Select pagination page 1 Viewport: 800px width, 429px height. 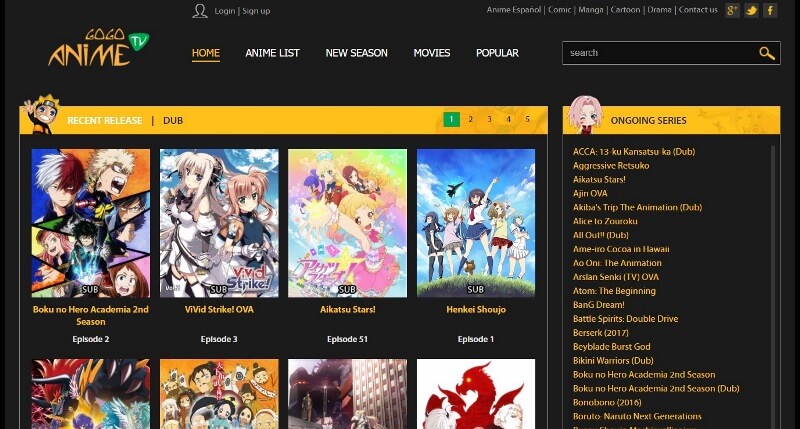pyautogui.click(x=452, y=119)
